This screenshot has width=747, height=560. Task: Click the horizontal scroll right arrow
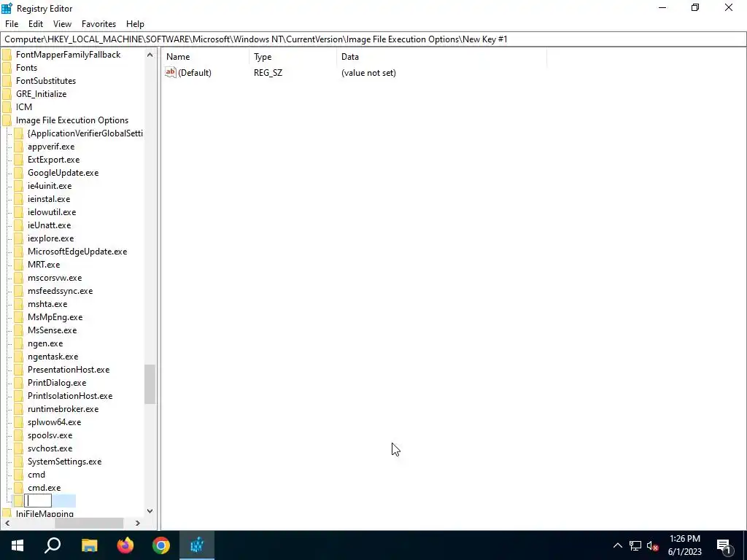coord(138,524)
